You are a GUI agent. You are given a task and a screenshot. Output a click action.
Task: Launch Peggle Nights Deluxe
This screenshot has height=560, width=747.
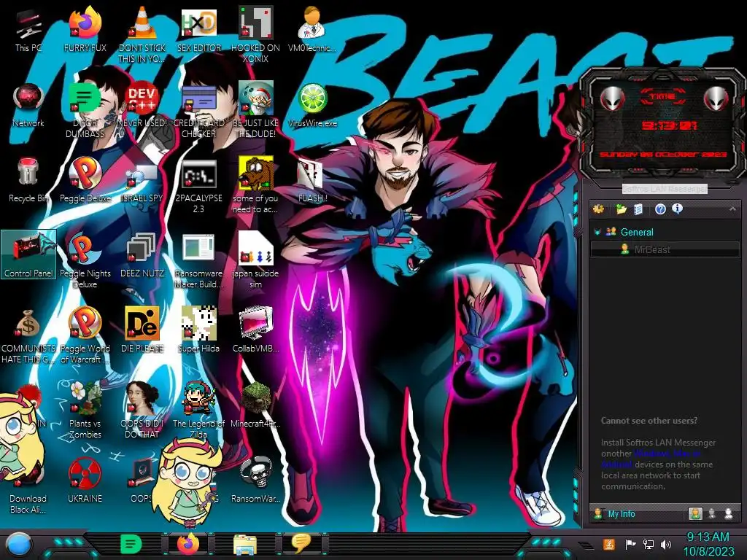[x=85, y=261]
